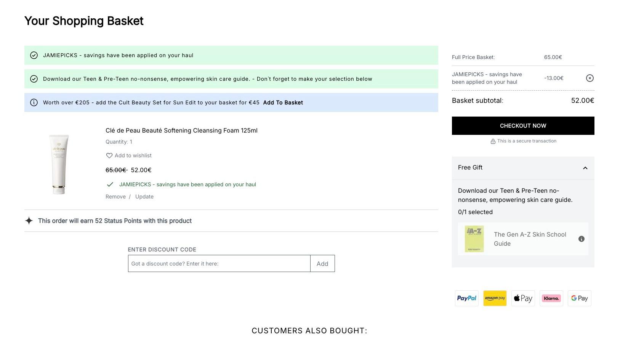This screenshot has width=644, height=352.
Task: Click Update link for the product
Action: point(144,197)
